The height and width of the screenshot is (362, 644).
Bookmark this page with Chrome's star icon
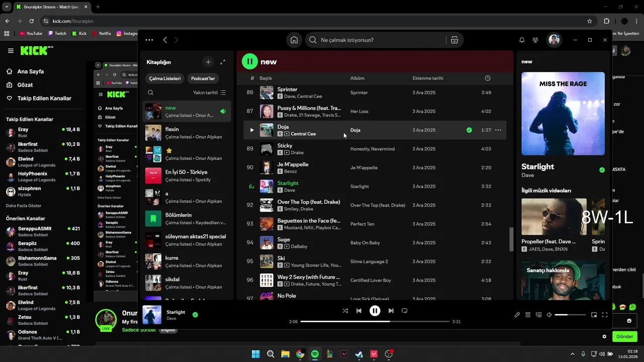pyautogui.click(x=590, y=21)
